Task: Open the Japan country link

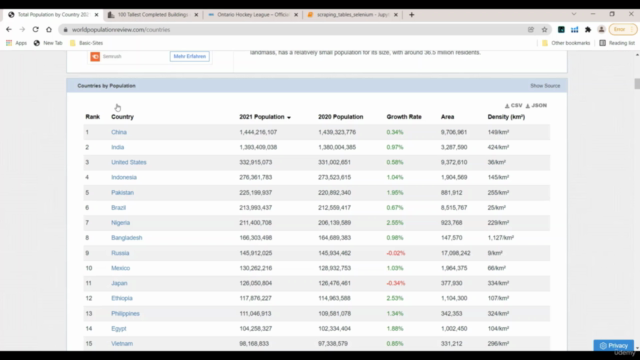Action: click(119, 283)
